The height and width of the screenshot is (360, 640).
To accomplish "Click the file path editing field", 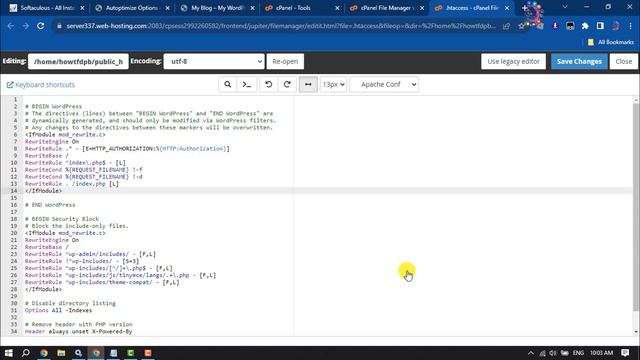I will coord(78,61).
